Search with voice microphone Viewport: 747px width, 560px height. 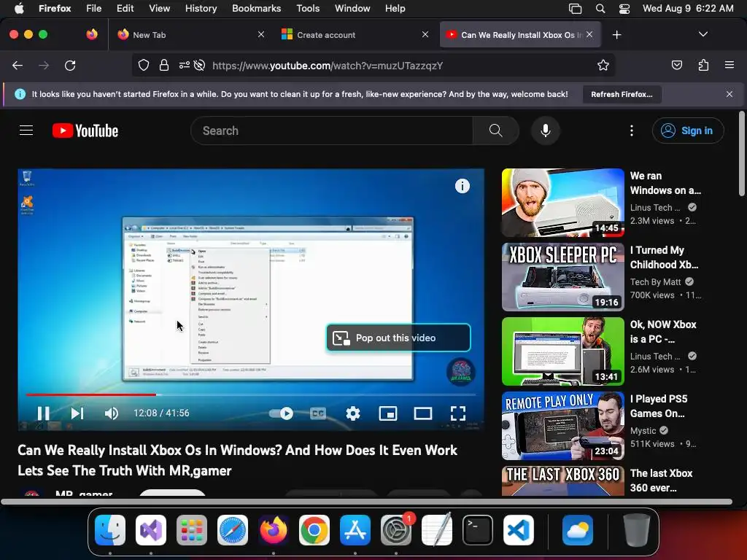click(546, 131)
